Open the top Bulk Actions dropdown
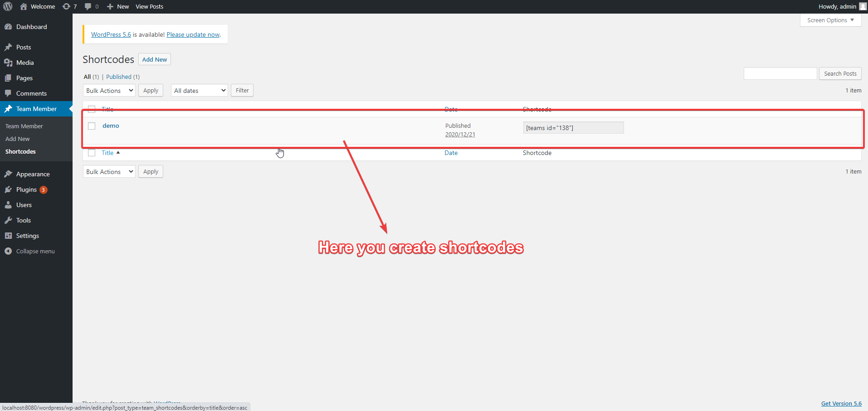 (x=109, y=91)
